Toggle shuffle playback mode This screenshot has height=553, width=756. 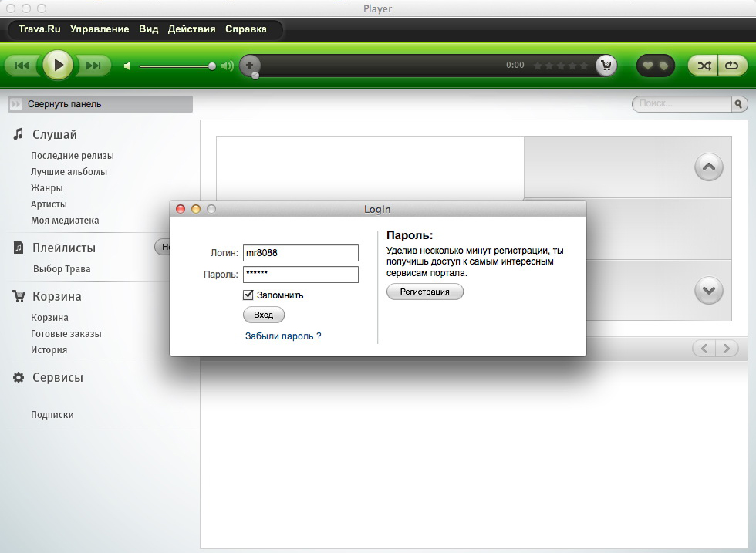point(704,66)
